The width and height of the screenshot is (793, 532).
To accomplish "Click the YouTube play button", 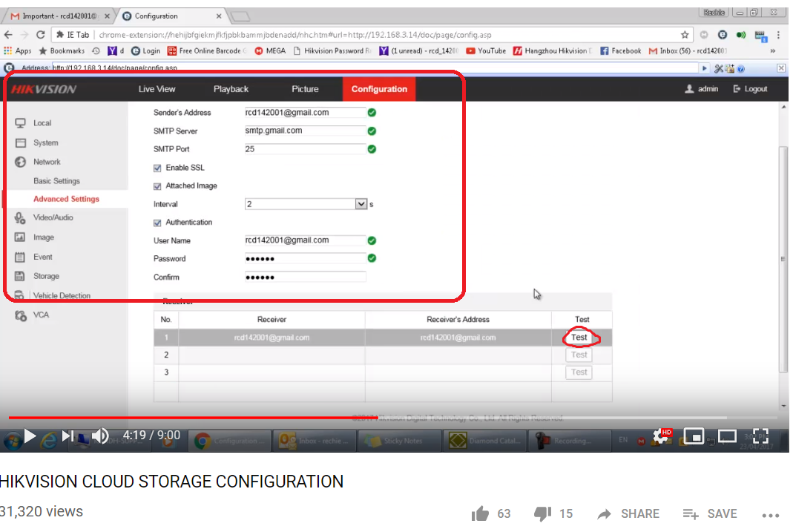I will tap(30, 436).
